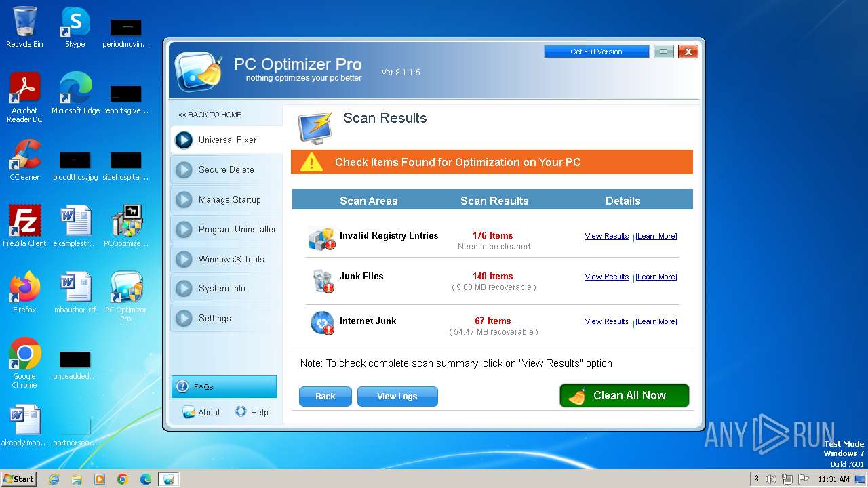Open the Windows Start menu
This screenshot has width=868, height=488.
(18, 479)
